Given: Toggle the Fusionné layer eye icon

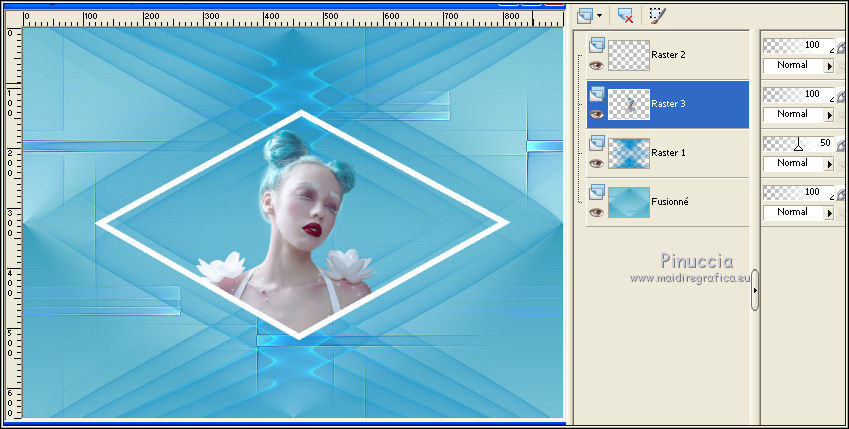Looking at the screenshot, I should coord(596,212).
